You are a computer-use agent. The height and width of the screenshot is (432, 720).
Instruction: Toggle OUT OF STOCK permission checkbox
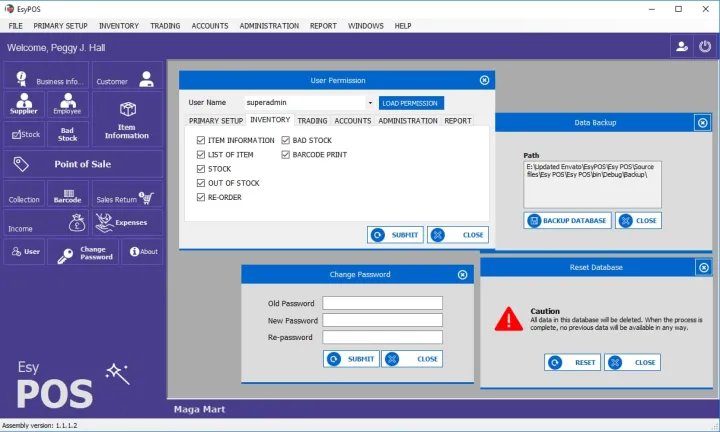tap(201, 183)
